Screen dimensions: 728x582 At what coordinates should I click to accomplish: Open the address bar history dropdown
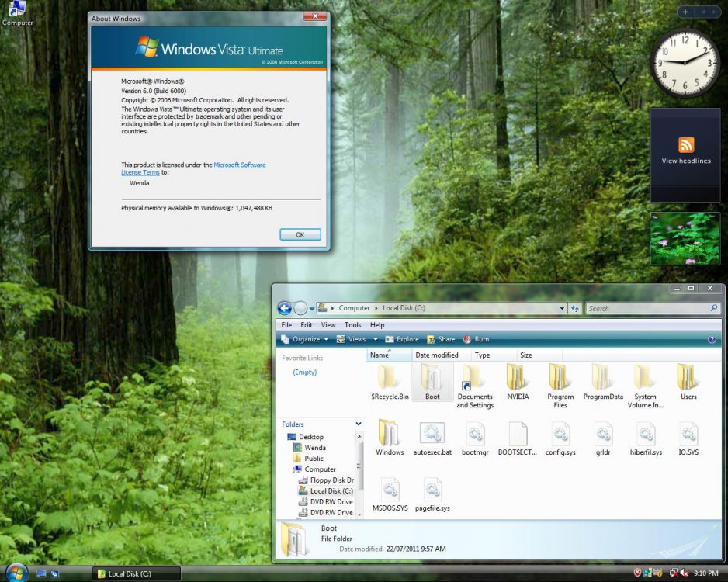coord(562,308)
